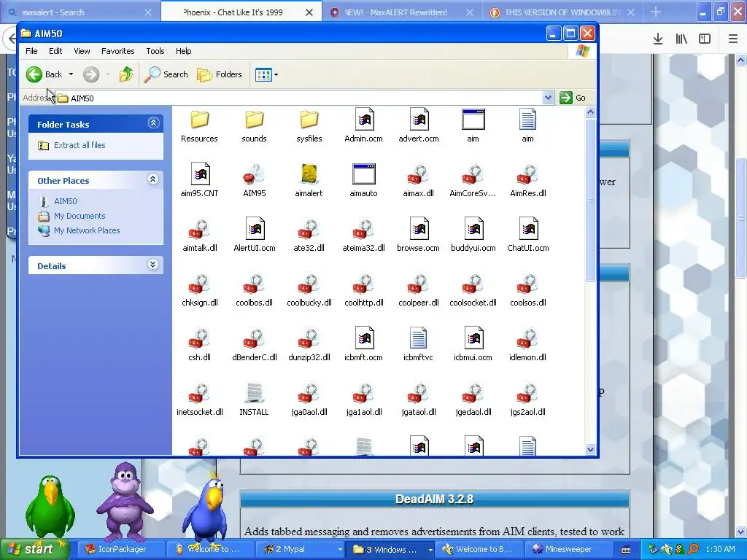
Task: Close the Phoenix browser tab
Action: point(309,12)
